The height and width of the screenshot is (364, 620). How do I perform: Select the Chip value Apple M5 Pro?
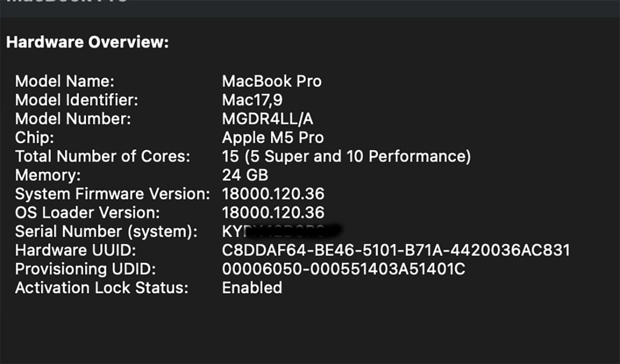273,137
